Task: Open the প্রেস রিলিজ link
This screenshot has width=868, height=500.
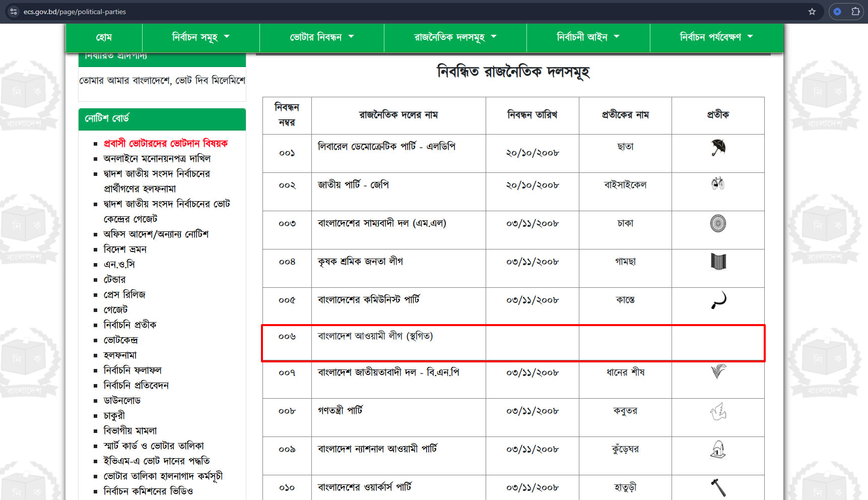Action: 124,295
